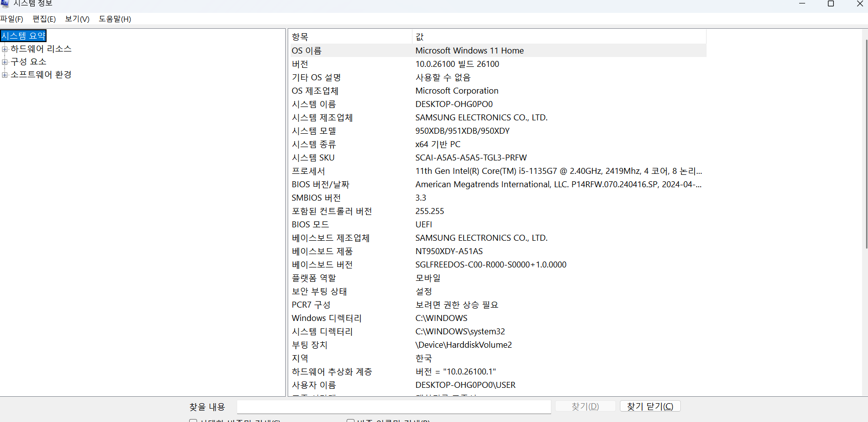Select the 시스템 이름 row label
The image size is (868, 422).
(314, 104)
